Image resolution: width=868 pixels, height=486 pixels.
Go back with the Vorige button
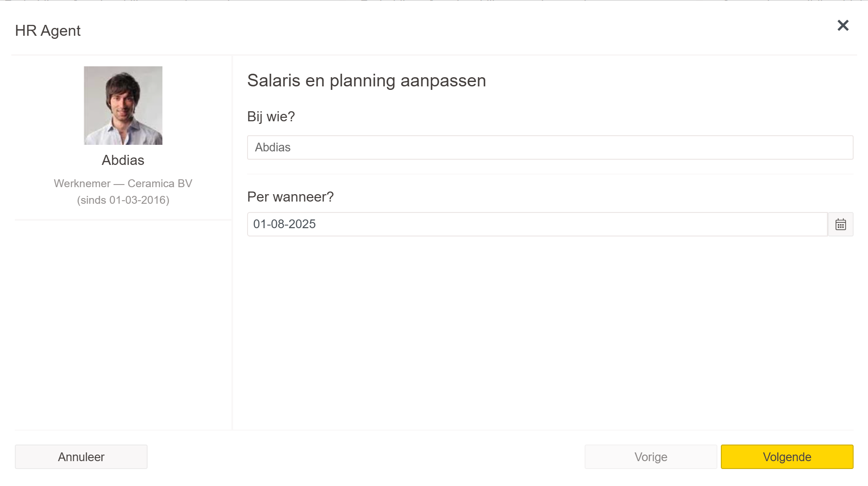(651, 457)
